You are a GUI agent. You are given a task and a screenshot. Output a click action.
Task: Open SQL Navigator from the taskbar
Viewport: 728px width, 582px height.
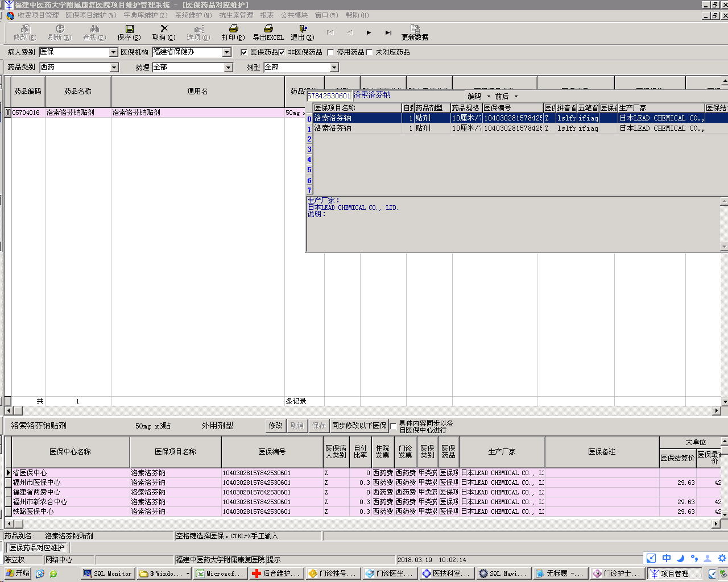(x=502, y=573)
